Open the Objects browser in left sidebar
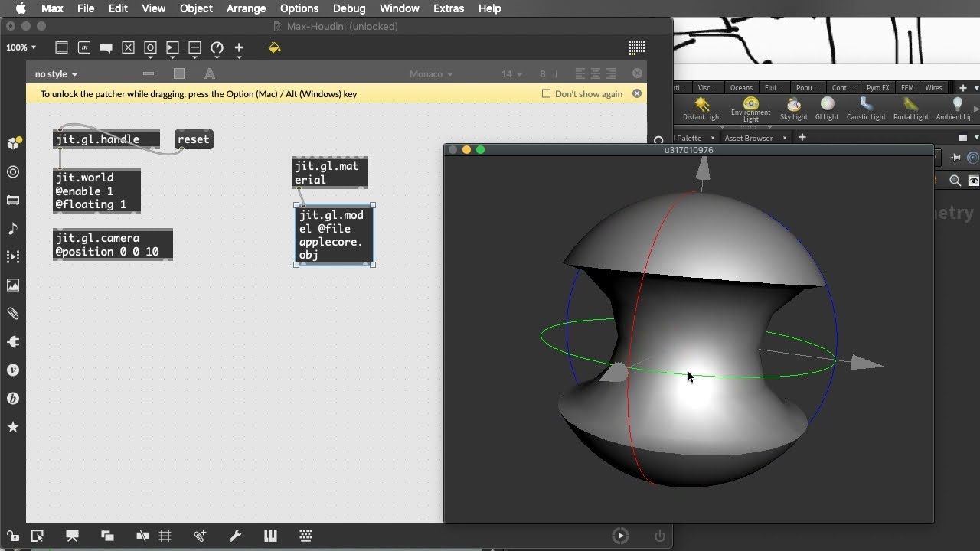Image resolution: width=980 pixels, height=551 pixels. (x=13, y=143)
